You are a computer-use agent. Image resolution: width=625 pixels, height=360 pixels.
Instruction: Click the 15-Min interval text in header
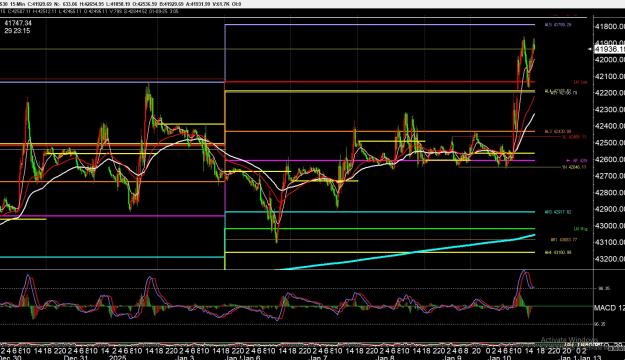[x=17, y=4]
